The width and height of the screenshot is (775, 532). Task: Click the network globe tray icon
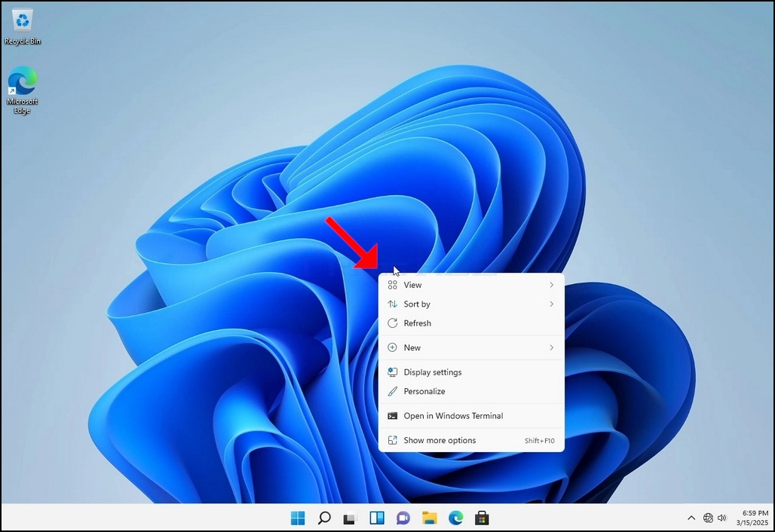pos(708,518)
